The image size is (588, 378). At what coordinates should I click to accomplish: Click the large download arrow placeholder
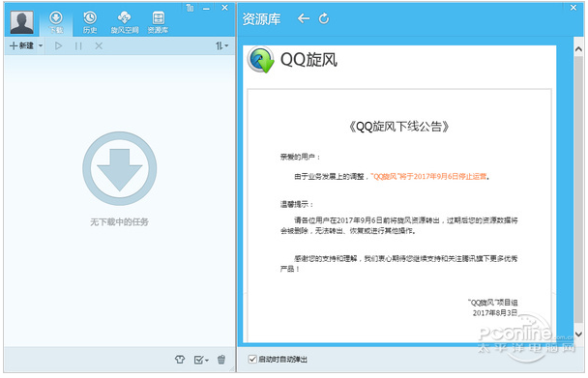coord(120,168)
